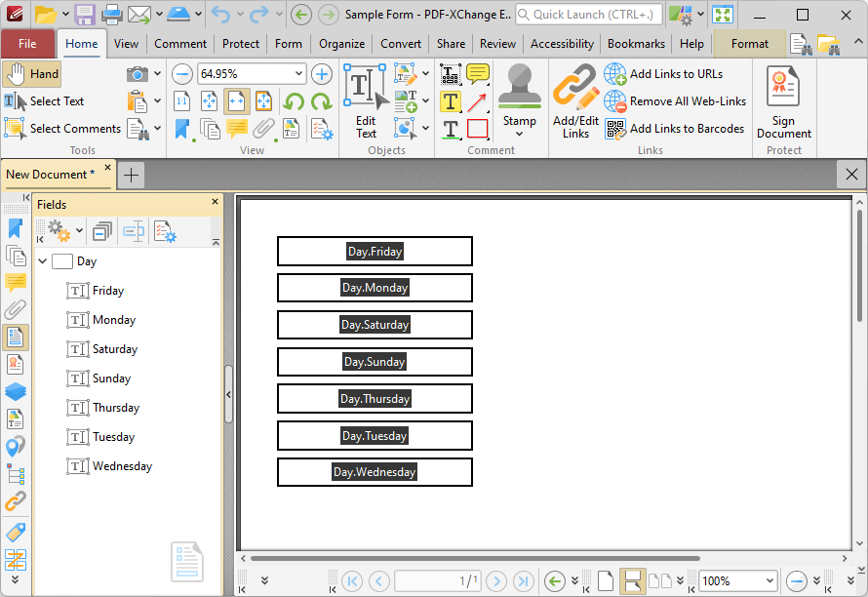Select the Saturday field in tree

[114, 349]
